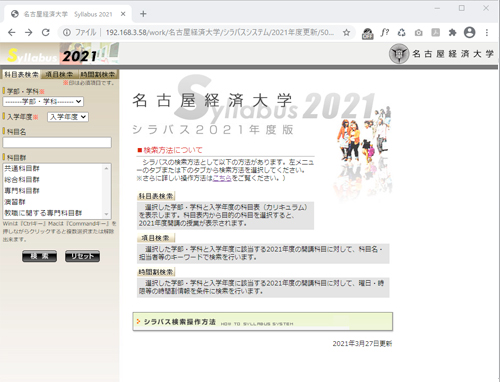Image resolution: width=500 pixels, height=382 pixels.
Task: Select 専門科目群 in the list
Action: (22, 191)
